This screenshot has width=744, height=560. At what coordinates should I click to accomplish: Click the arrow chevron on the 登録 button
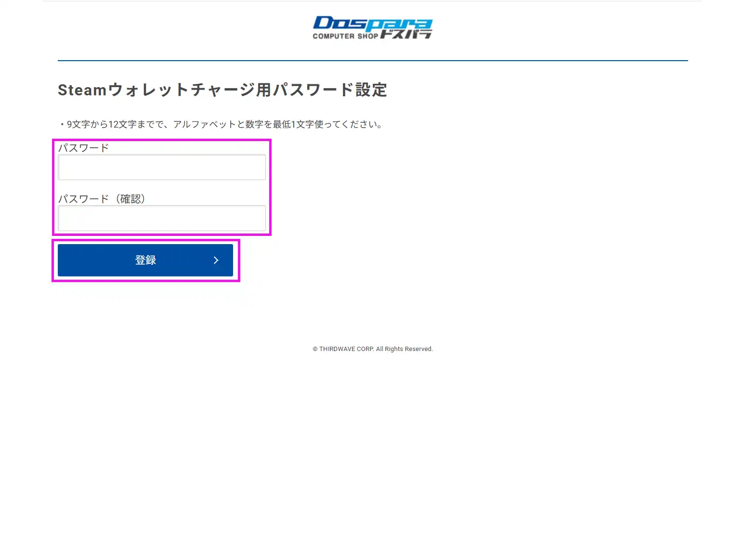pos(216,260)
